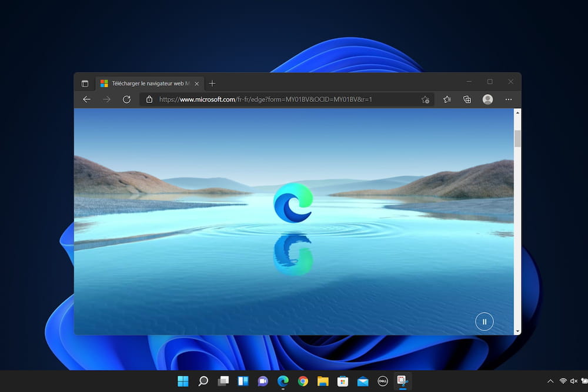Launch Google Chrome from taskbar
Viewport: 588px width, 392px height.
(x=303, y=381)
